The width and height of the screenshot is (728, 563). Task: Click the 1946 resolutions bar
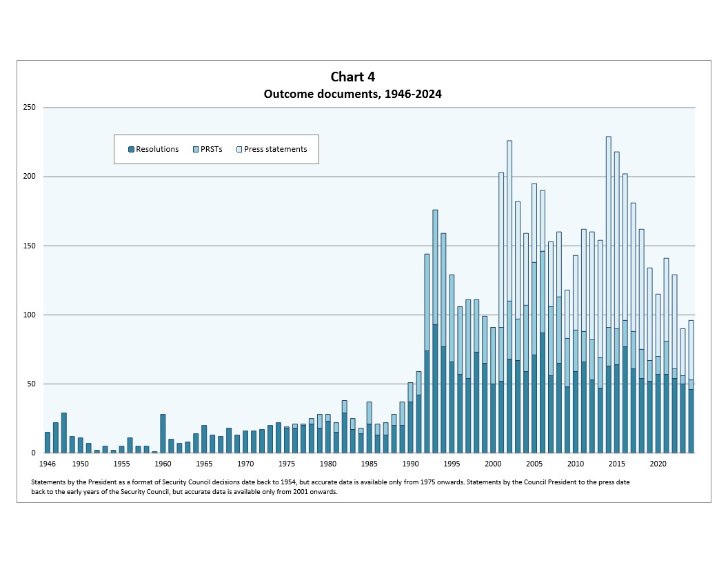48,443
